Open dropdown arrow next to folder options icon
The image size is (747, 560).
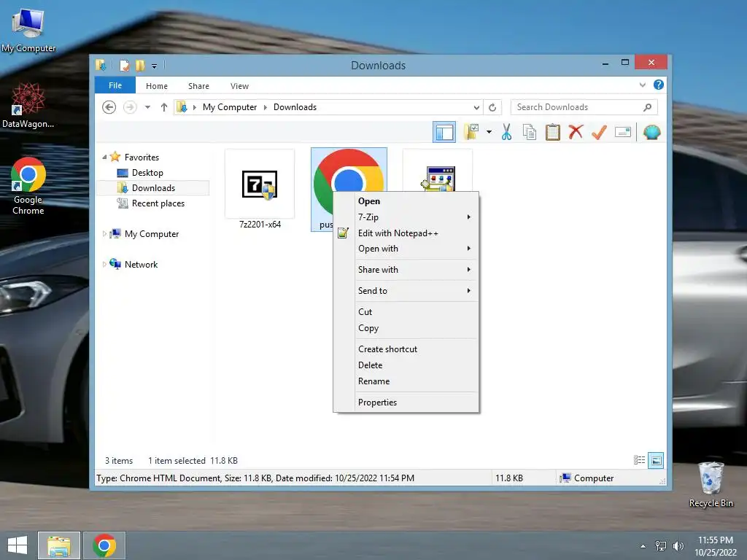coord(489,132)
